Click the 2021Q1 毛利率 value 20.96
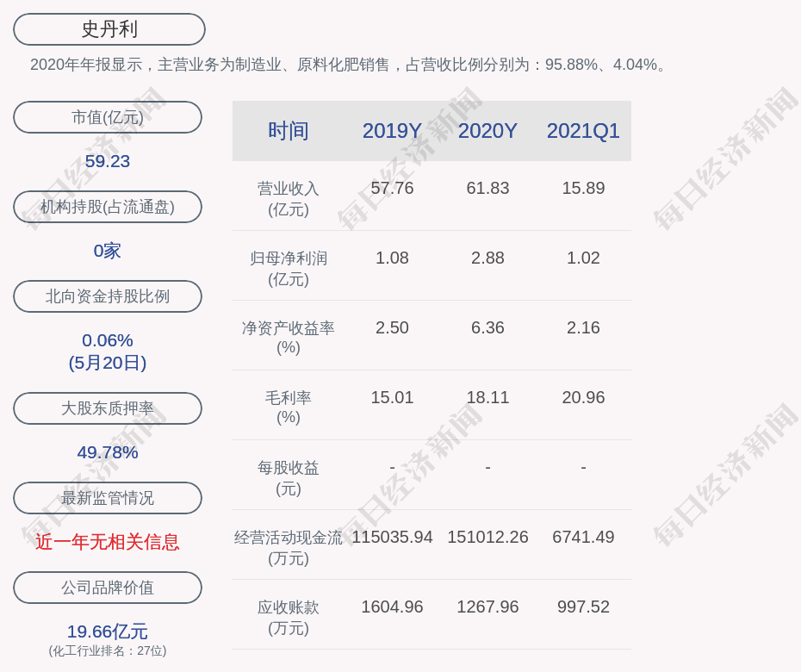801x672 pixels. [x=583, y=397]
